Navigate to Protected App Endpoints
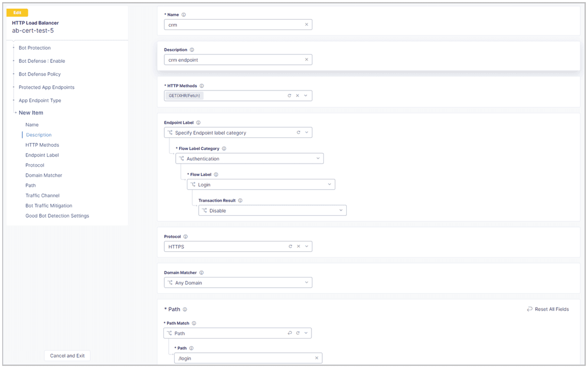Screen dimensions: 588x368 tap(46, 87)
